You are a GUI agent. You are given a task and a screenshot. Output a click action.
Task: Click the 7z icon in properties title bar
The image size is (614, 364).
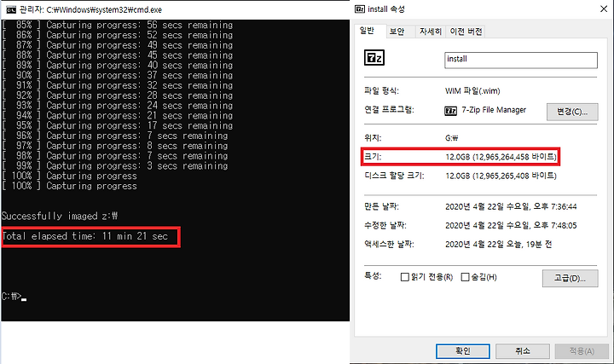click(360, 9)
